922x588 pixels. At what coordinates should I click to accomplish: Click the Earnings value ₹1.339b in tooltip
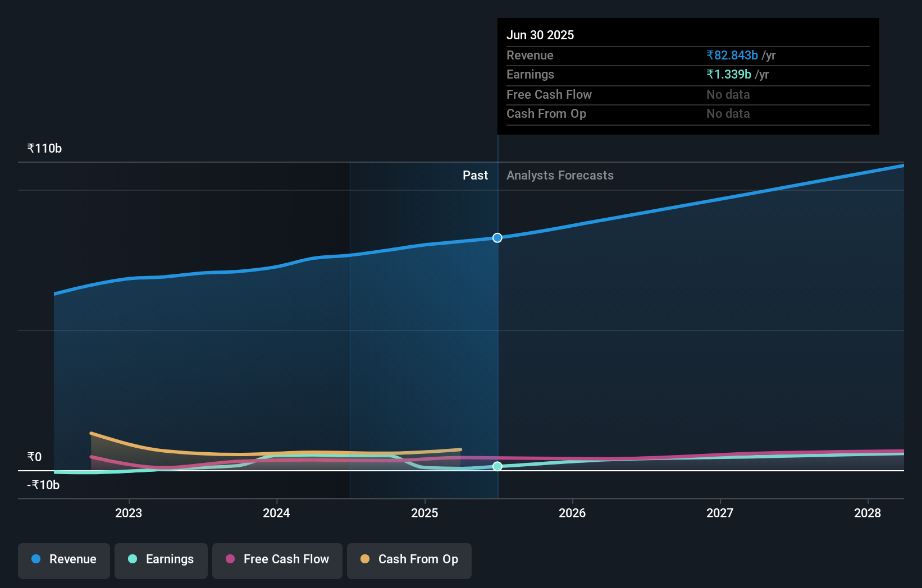728,74
